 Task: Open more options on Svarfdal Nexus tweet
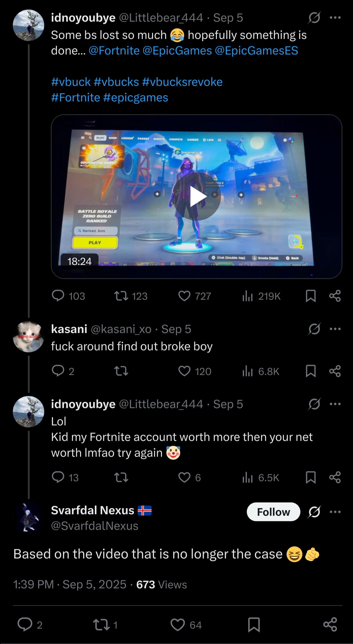(335, 512)
